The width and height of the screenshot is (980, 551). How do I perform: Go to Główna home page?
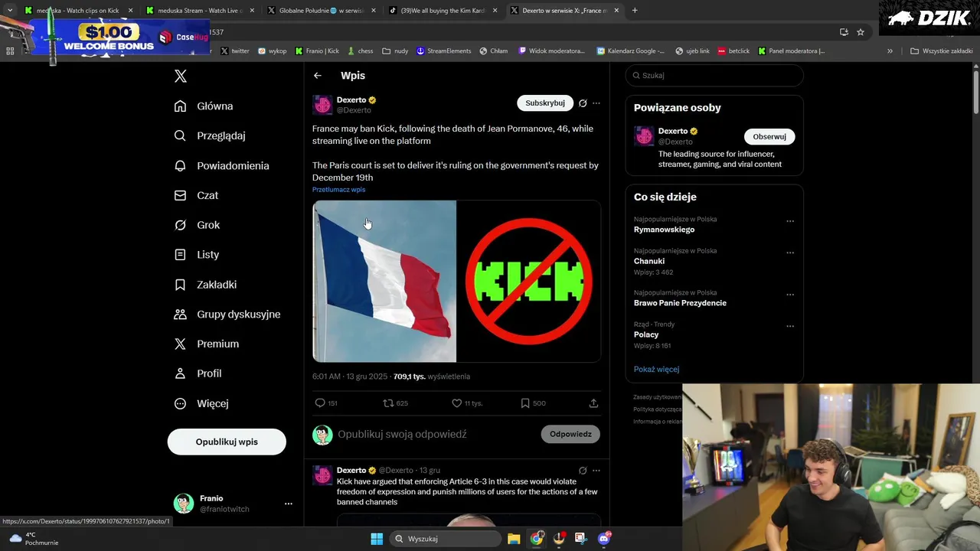(204, 106)
